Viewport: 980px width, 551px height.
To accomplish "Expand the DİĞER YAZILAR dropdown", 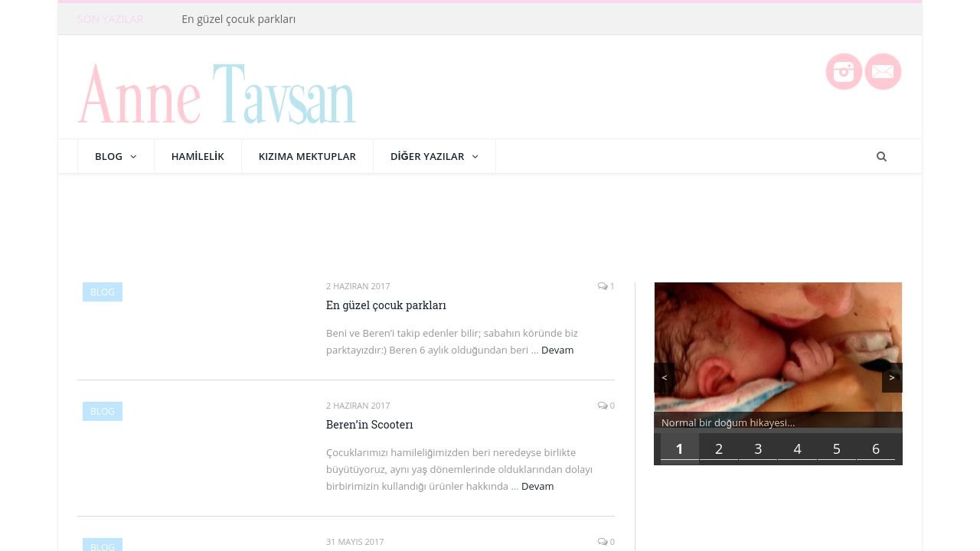I will pyautogui.click(x=434, y=156).
